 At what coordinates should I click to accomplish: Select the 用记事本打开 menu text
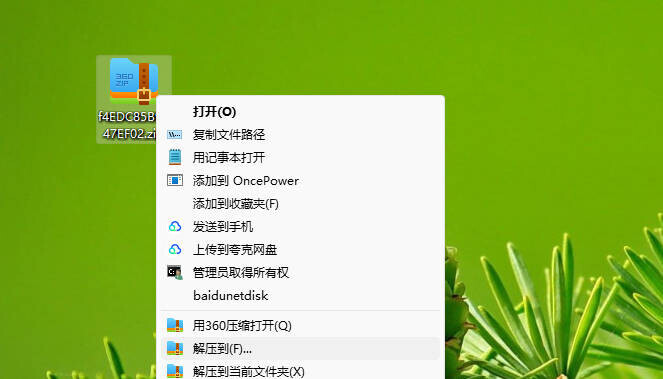[x=229, y=157]
